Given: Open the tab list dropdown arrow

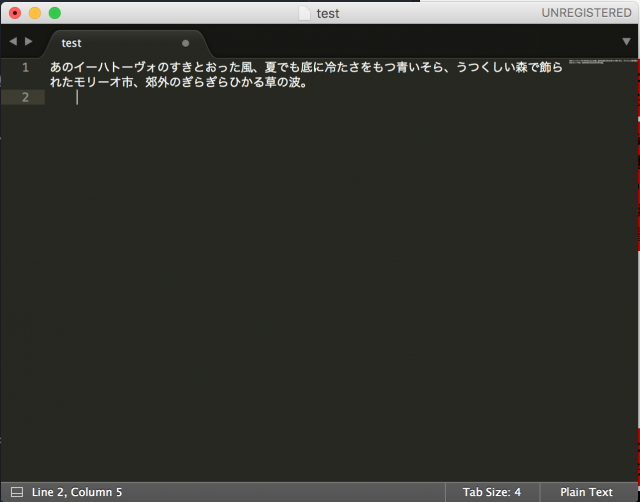Looking at the screenshot, I should pos(626,42).
